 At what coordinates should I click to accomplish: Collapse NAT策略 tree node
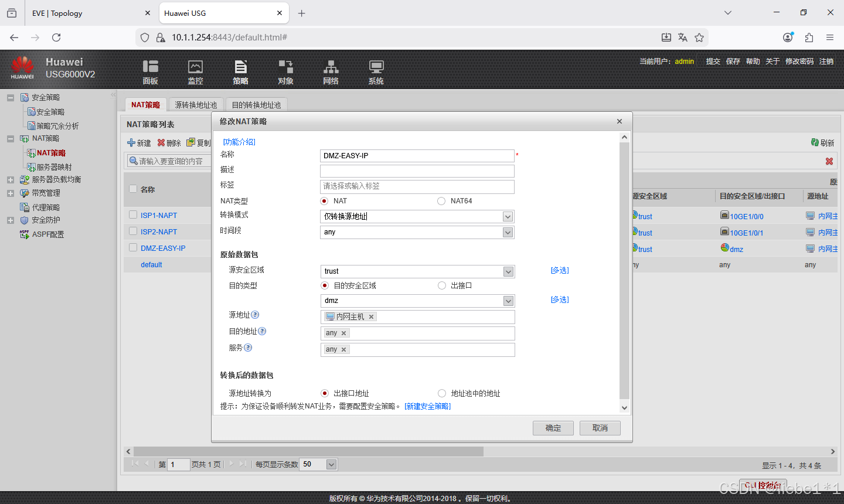click(11, 139)
